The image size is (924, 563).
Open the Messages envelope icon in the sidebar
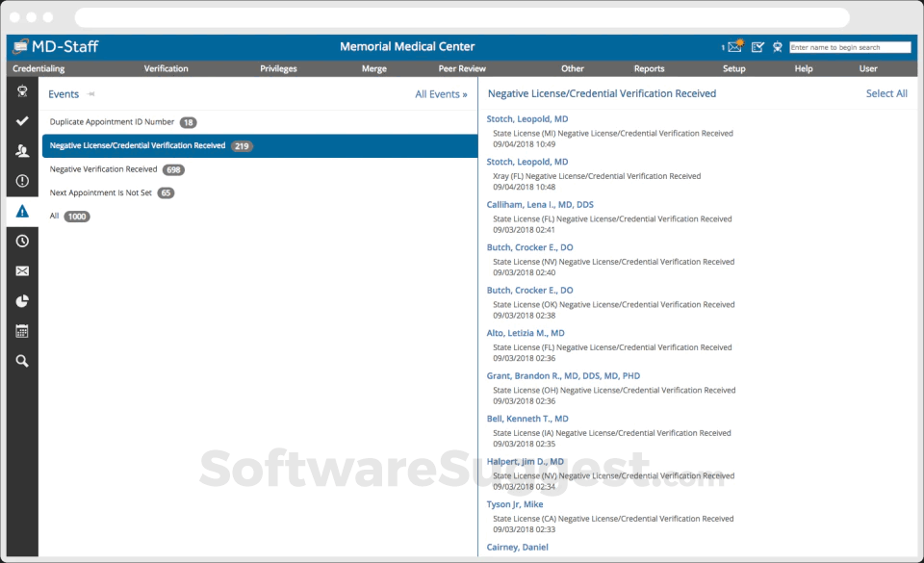coord(21,270)
